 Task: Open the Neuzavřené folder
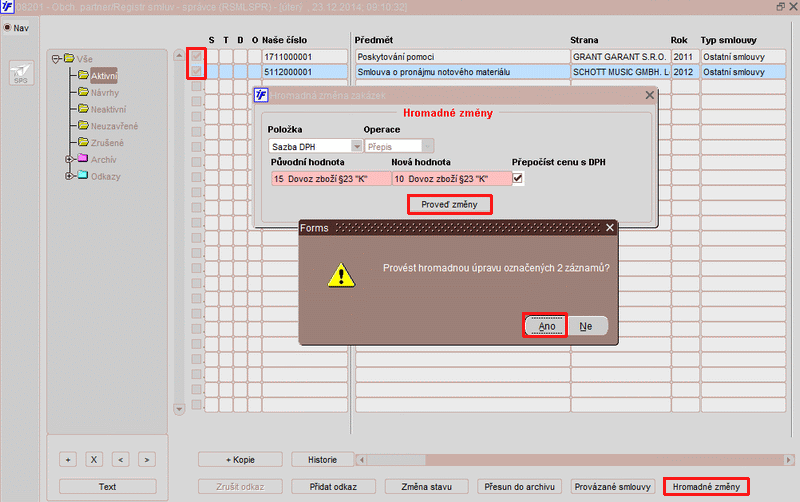(114, 126)
